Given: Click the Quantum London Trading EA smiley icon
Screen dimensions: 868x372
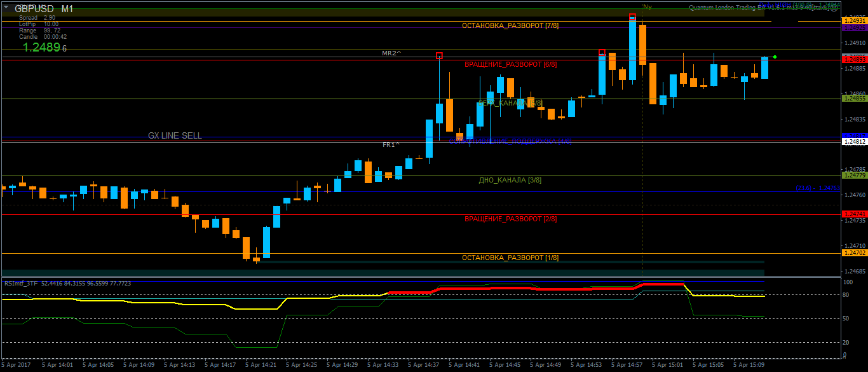Looking at the screenshot, I should [x=834, y=7].
